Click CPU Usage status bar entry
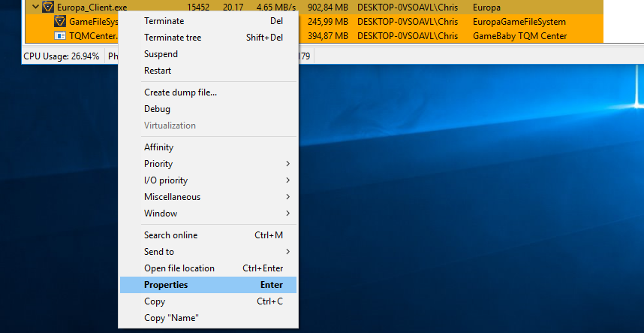The height and width of the screenshot is (333, 644). [62, 56]
